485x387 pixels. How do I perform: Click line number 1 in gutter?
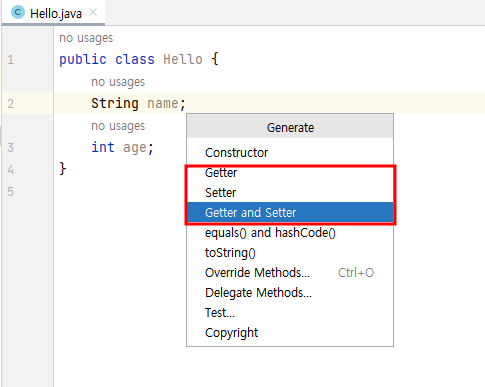[x=11, y=60]
